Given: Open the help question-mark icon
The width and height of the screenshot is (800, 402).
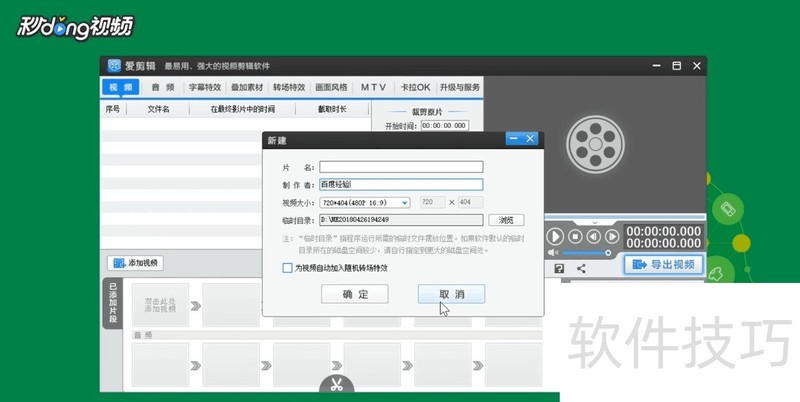Looking at the screenshot, I should click(x=558, y=268).
